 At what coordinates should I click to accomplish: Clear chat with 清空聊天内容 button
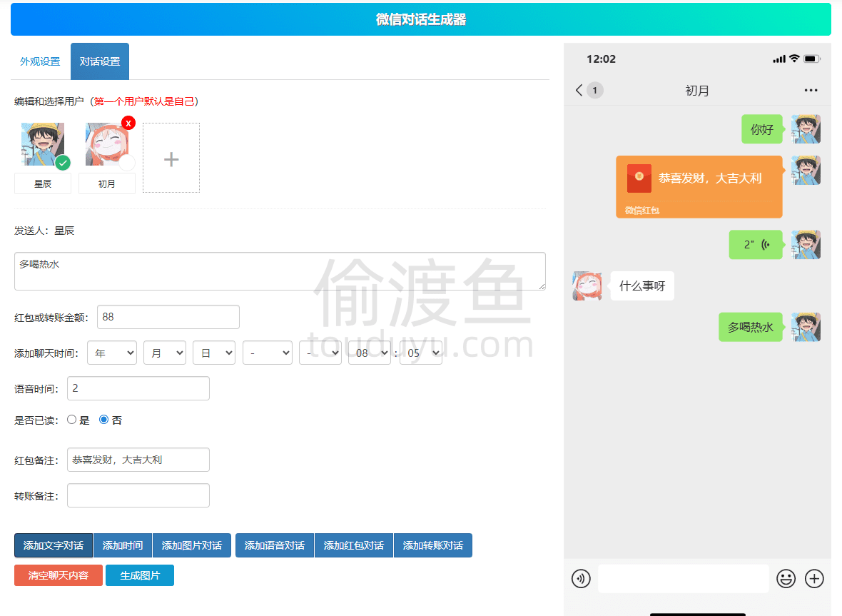click(x=58, y=575)
